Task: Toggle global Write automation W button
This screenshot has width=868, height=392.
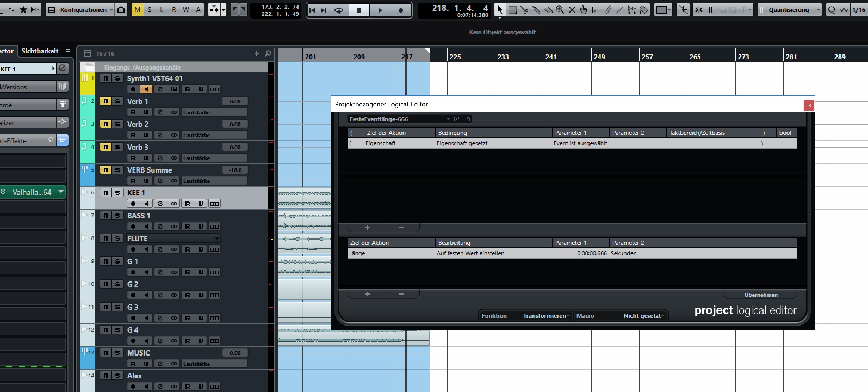Action: 186,10
